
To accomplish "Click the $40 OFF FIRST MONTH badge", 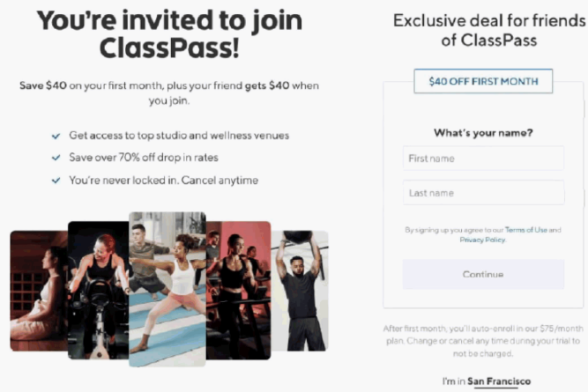I will click(483, 82).
